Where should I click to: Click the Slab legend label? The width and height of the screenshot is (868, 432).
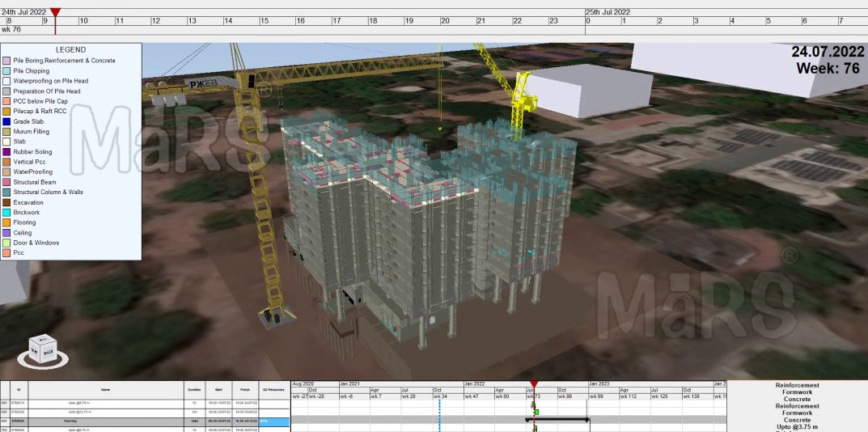[19, 142]
